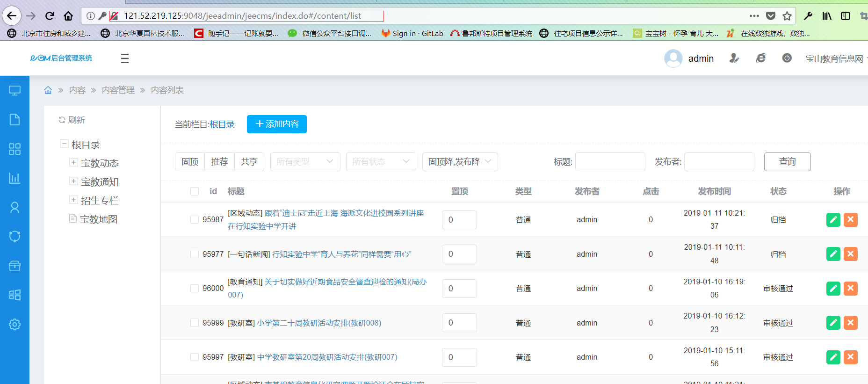Viewport: 868px width, 384px height.
Task: Open the user management sidebar icon
Action: click(x=14, y=208)
